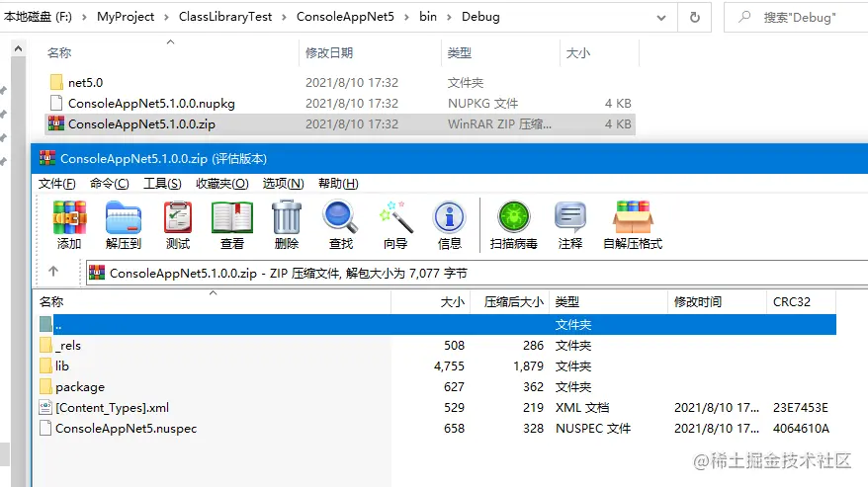Viewport: 868px width, 487px height.
Task: Click the search magnifier icon in Explorer
Action: tap(744, 17)
